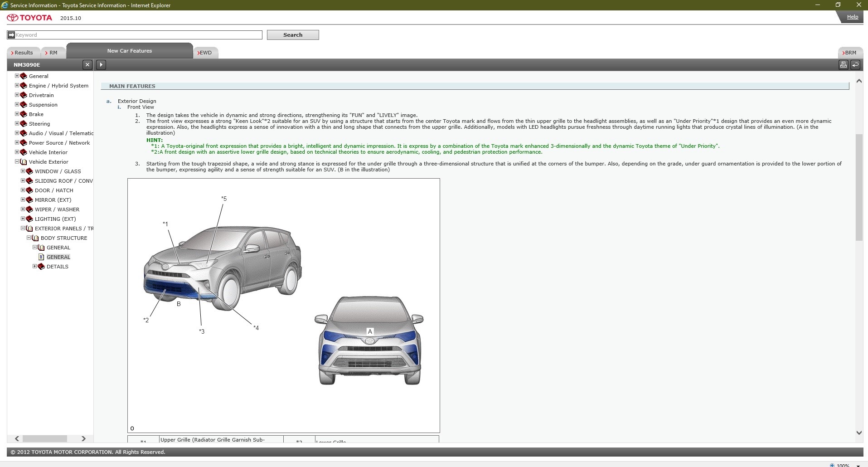Click the play arrow next to NM3090E
Image resolution: width=868 pixels, height=467 pixels.
pyautogui.click(x=101, y=65)
